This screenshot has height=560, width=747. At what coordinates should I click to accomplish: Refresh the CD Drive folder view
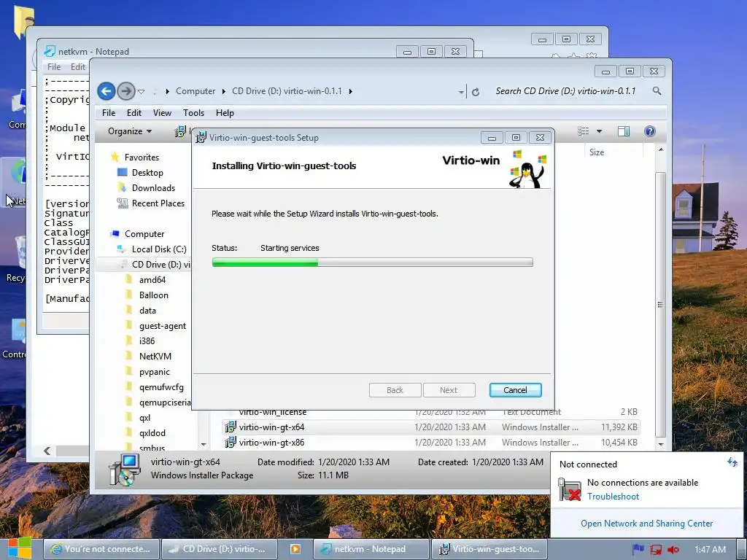click(x=476, y=91)
